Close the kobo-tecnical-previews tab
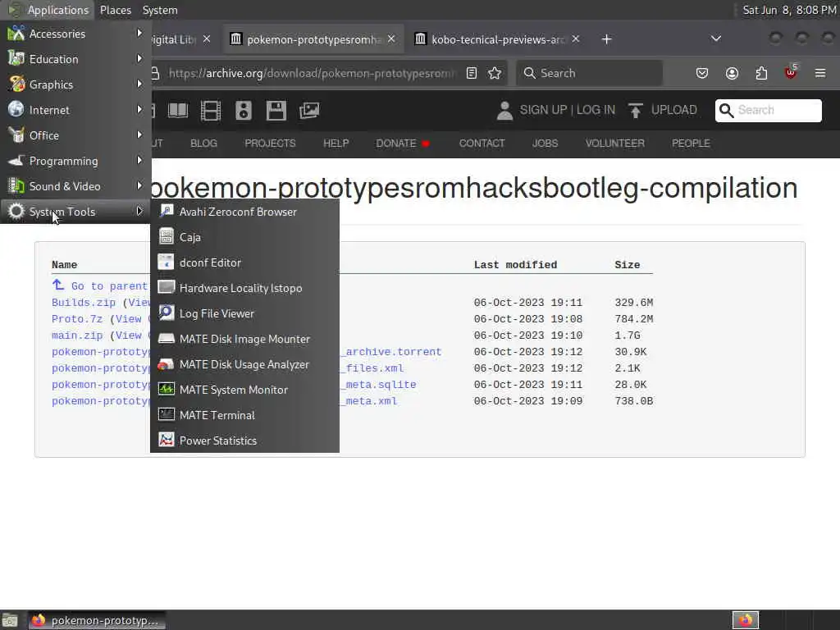The image size is (840, 630). coord(575,39)
